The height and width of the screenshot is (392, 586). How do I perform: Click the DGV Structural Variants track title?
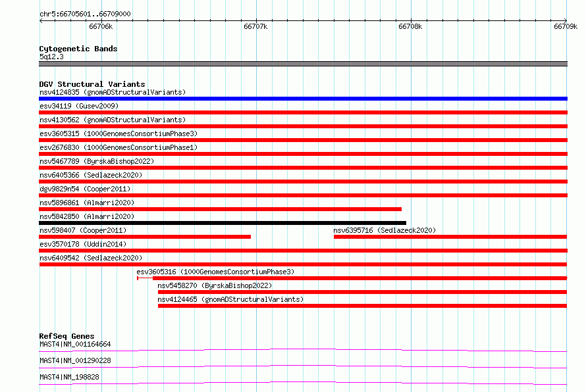(92, 84)
